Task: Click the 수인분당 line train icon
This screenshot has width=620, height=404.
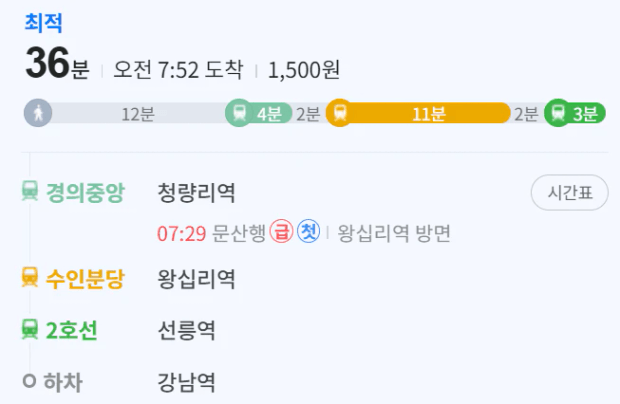Action: pos(30,278)
